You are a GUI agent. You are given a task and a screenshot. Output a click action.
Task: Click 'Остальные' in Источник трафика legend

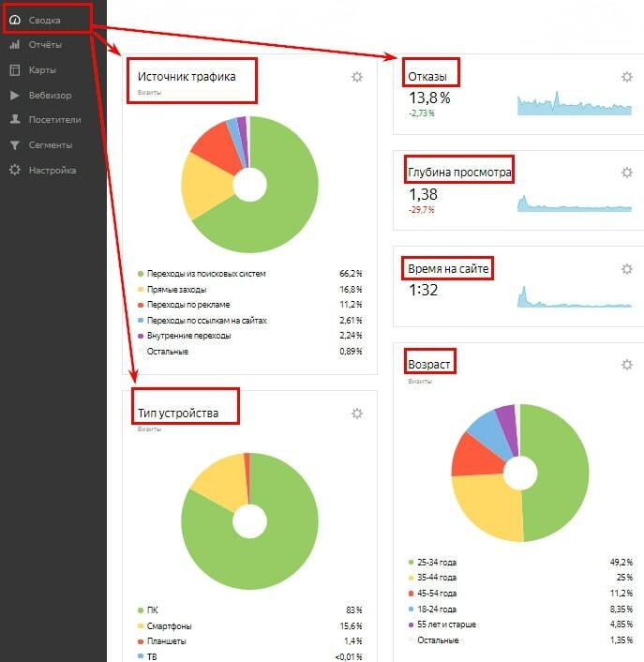[x=168, y=352]
